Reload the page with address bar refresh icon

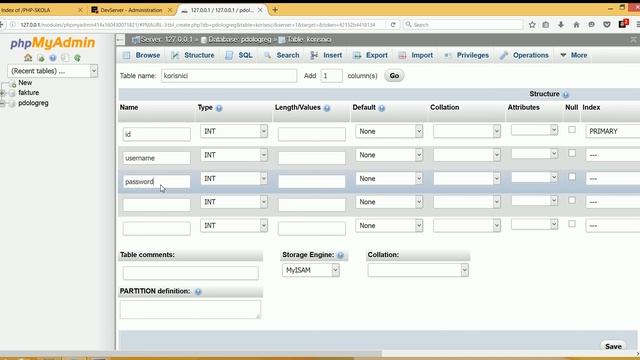(393, 25)
